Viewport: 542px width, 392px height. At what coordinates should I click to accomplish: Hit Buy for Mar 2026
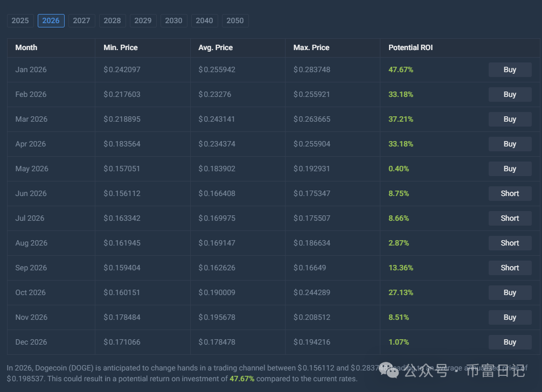coord(510,119)
